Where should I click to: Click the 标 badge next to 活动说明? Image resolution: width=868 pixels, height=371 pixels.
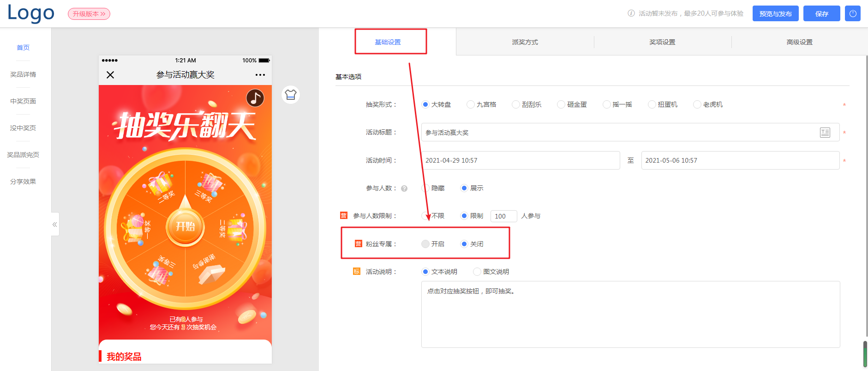(x=357, y=271)
